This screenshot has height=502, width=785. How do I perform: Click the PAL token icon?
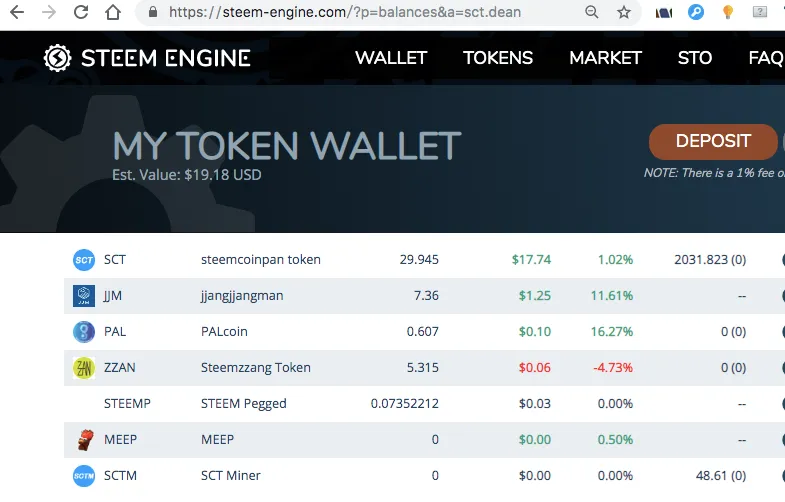[84, 332]
